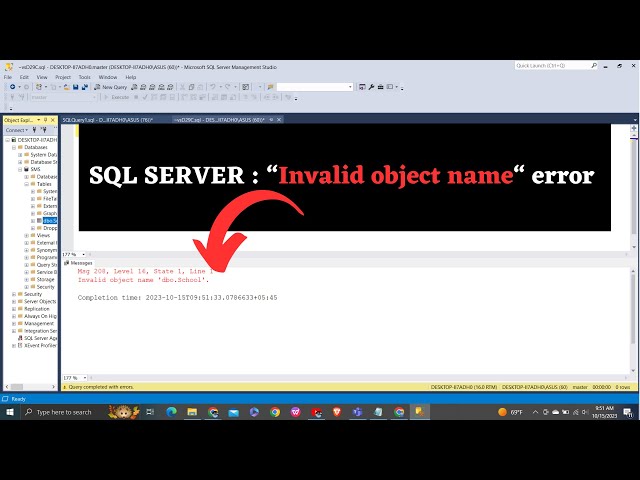Click the taskbar search box
Viewport: 640px width, 480px height.
pos(64,412)
